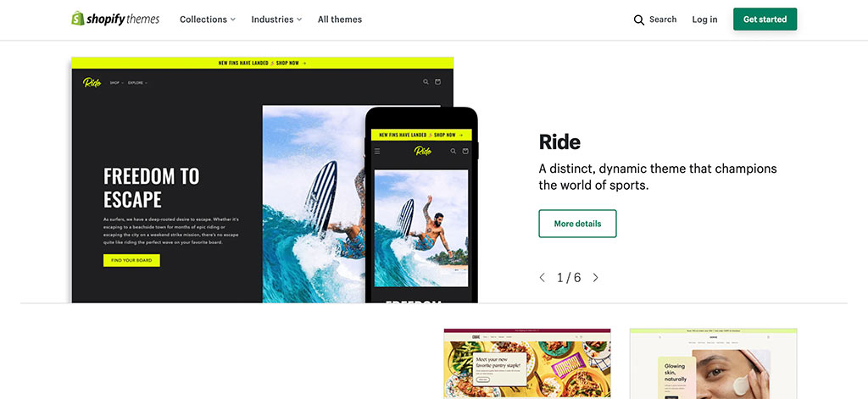
Task: Open the food pantry theme thumbnail
Action: [527, 363]
